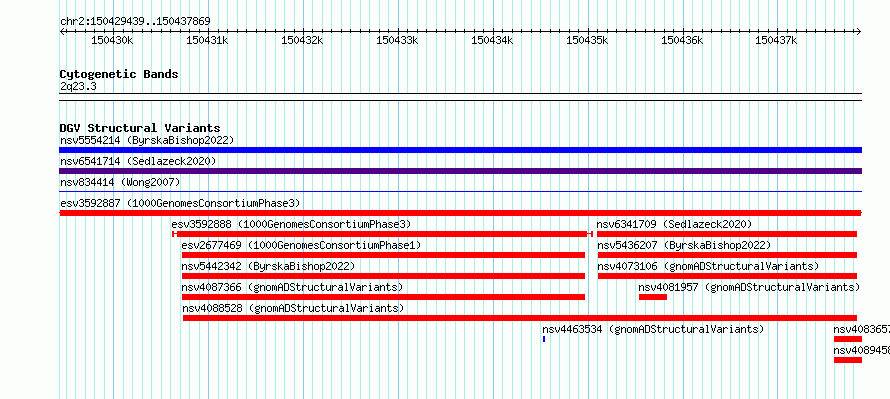The height and width of the screenshot is (399, 890).
Task: Select the red nsv4087366 variant bar
Action: [383, 297]
